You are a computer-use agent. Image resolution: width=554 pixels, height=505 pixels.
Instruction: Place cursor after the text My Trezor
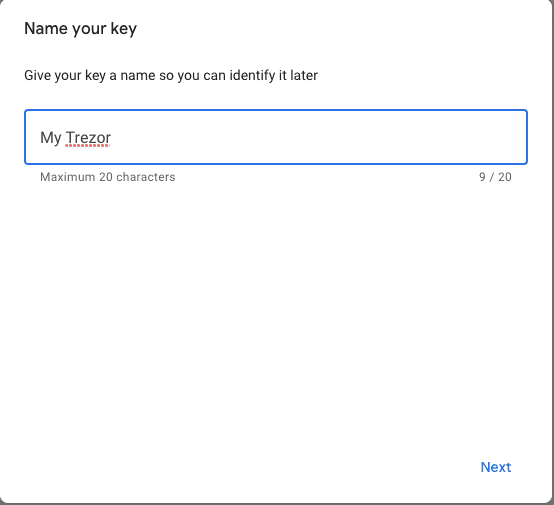pos(112,137)
